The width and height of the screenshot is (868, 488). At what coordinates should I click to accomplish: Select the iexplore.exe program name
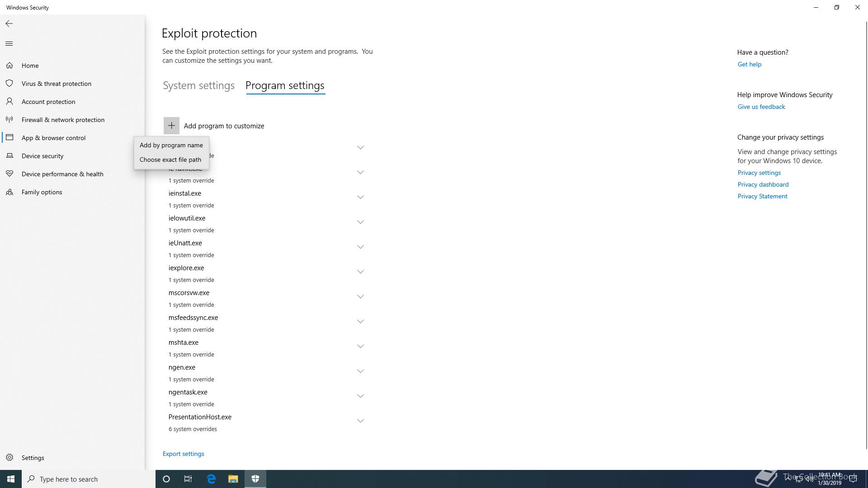tap(186, 268)
